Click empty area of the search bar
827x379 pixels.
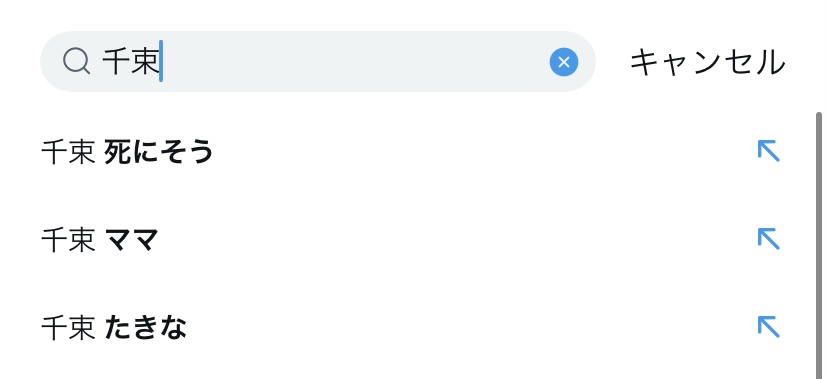(x=353, y=62)
